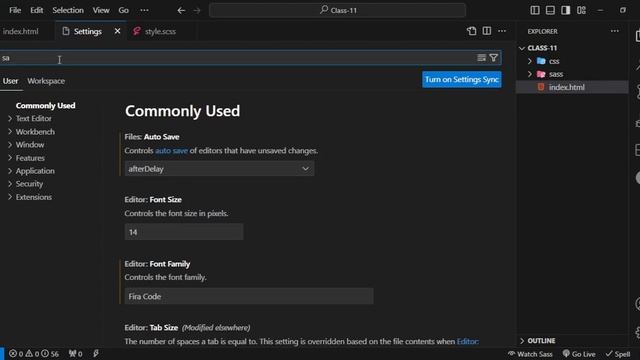This screenshot has width=640, height=360.
Task: Go forward with the right arrow
Action: tap(197, 10)
